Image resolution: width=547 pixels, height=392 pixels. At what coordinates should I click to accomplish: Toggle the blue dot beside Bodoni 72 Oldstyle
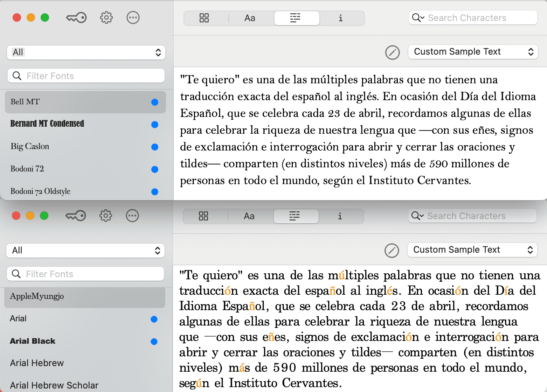155,192
